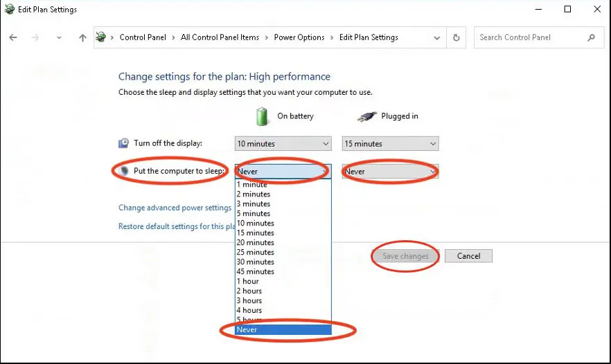Expand address bar history dropdown
The image size is (611, 364).
pyautogui.click(x=436, y=37)
